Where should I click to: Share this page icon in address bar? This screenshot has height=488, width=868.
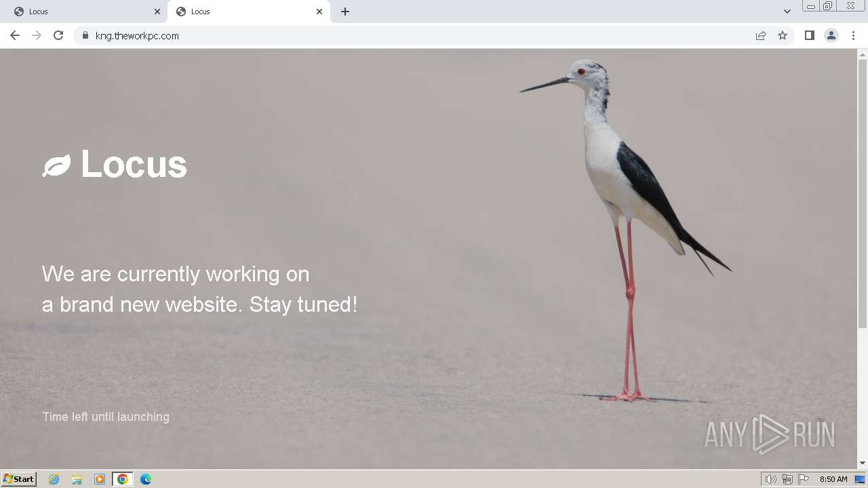(761, 35)
